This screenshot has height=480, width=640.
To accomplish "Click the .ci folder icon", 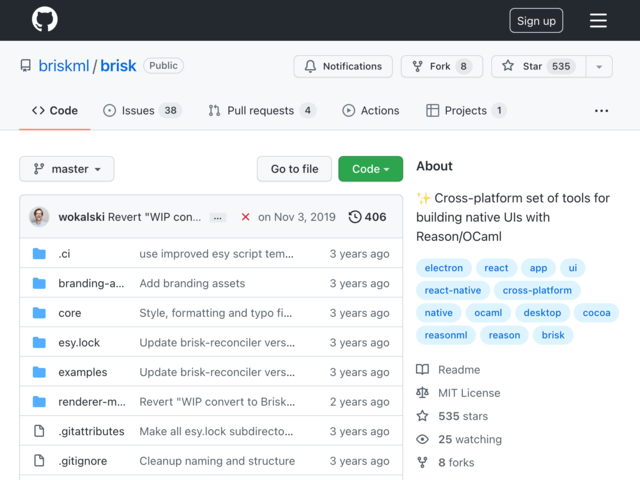I will point(39,254).
